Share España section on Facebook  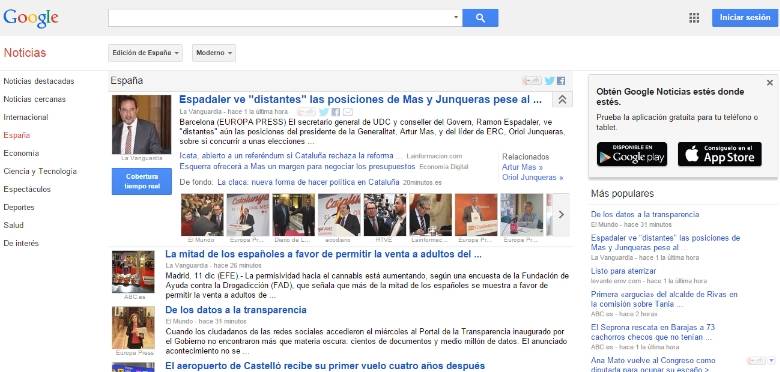(561, 81)
